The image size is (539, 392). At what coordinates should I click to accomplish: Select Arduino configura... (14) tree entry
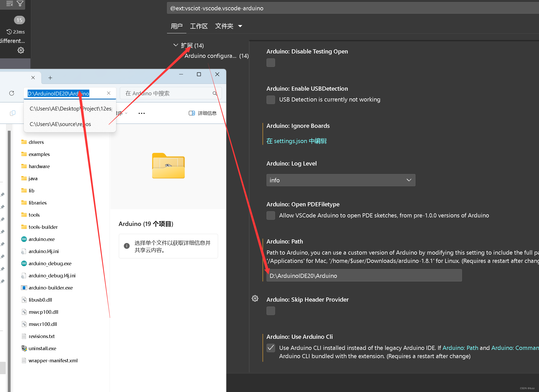pos(216,56)
